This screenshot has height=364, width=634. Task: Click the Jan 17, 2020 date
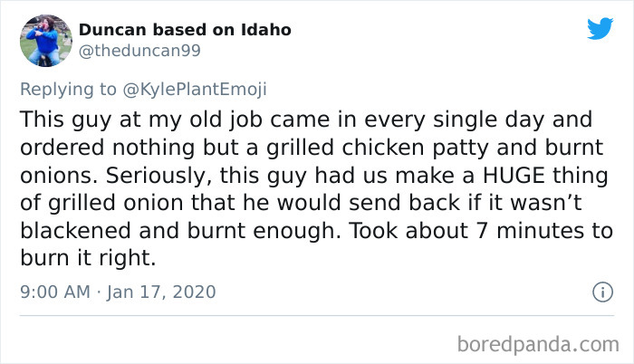click(161, 292)
